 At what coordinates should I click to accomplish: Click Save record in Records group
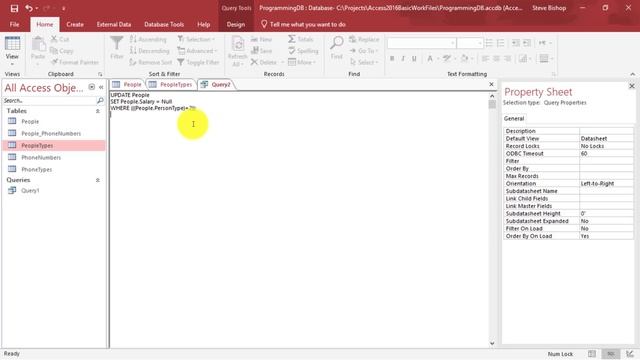click(261, 51)
